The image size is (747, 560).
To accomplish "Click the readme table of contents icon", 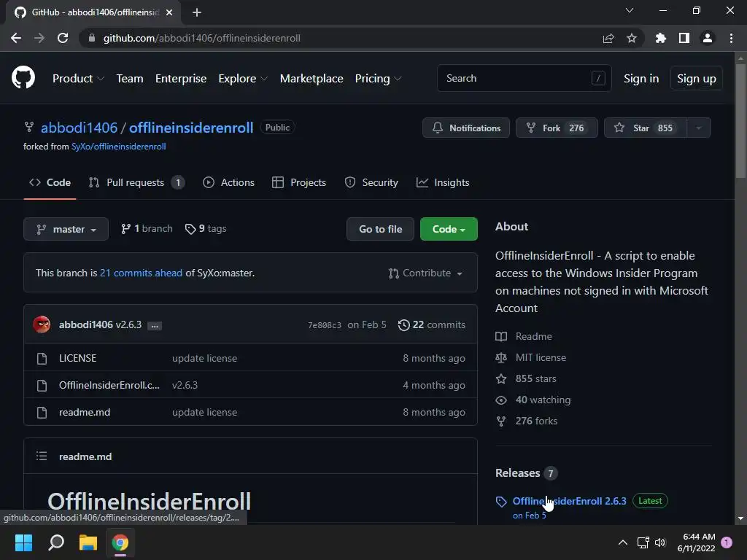I will [x=42, y=456].
